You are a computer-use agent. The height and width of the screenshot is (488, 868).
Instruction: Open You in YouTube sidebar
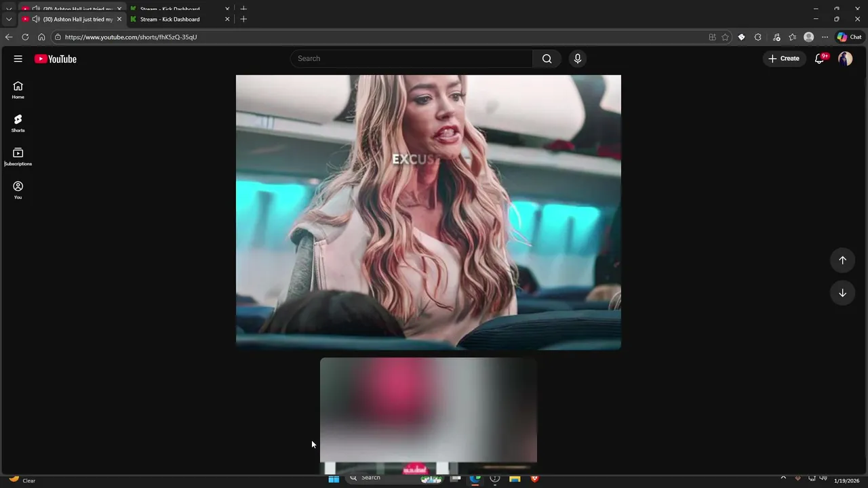click(x=18, y=190)
